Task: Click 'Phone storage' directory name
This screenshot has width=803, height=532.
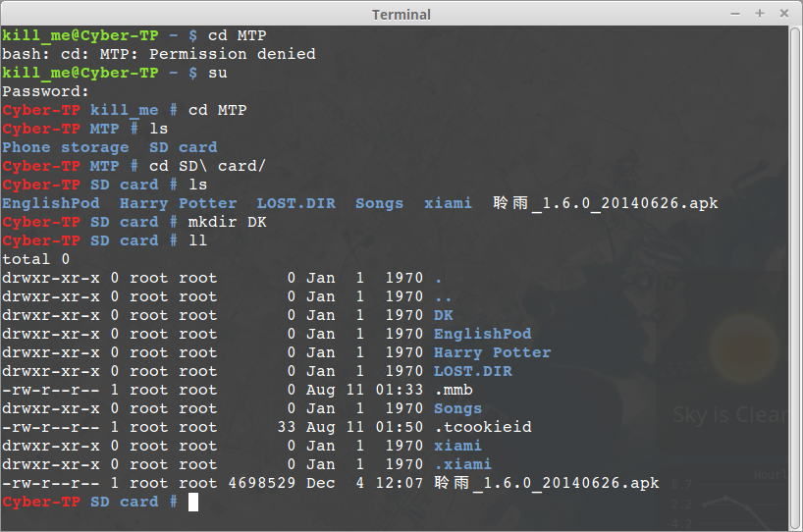Action: (66, 147)
